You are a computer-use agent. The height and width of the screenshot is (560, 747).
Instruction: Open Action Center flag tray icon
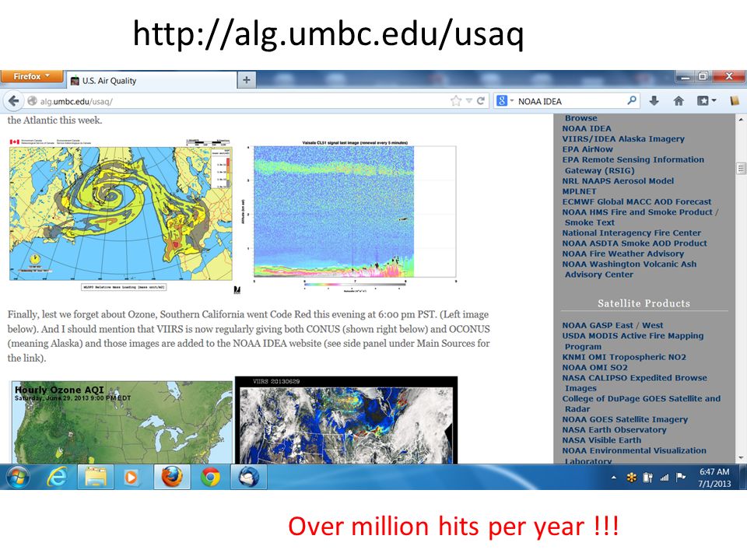[681, 477]
